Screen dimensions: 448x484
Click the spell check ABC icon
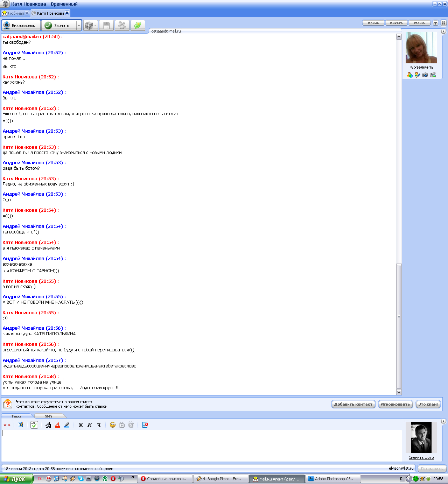pos(34,425)
